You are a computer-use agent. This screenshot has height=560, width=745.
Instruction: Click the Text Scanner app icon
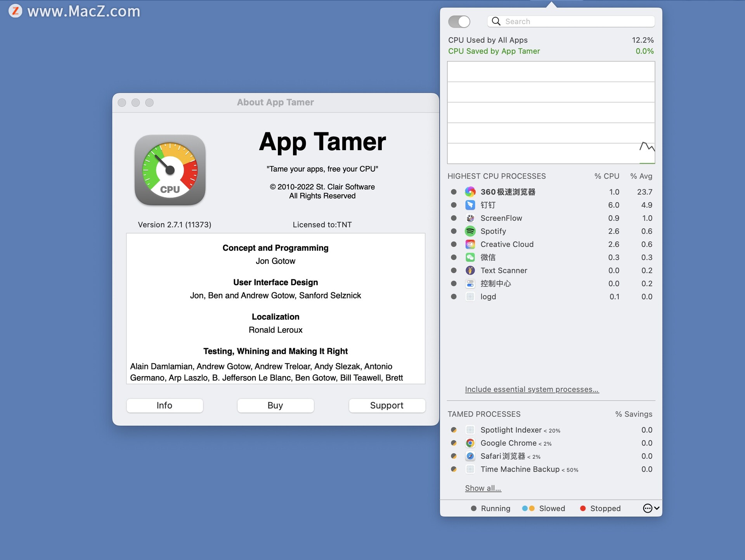(x=470, y=270)
